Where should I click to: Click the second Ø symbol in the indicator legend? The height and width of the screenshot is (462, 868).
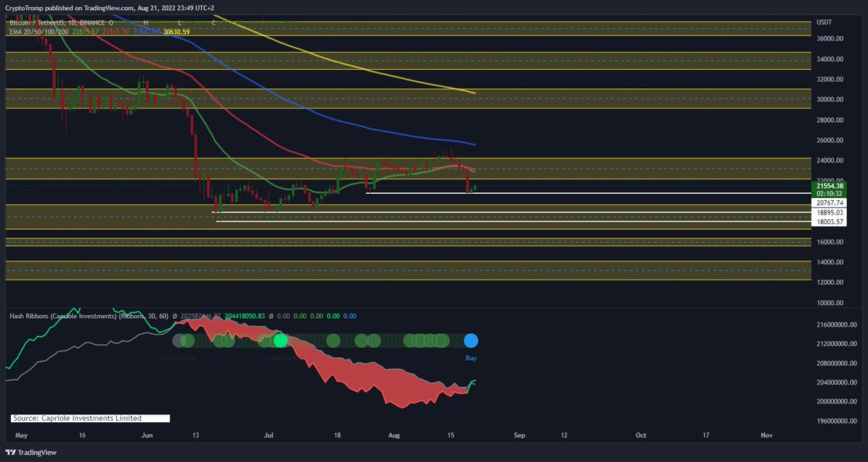click(x=271, y=317)
